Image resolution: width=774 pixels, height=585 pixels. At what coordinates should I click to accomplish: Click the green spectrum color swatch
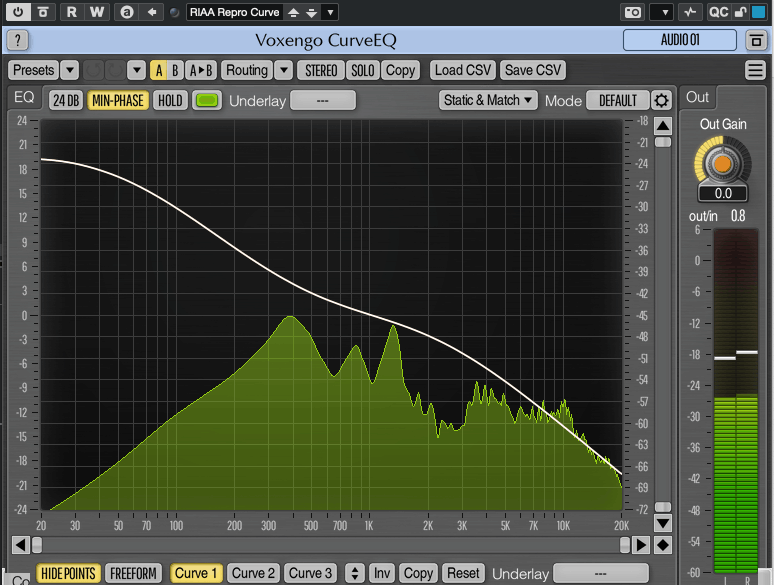pos(207,100)
